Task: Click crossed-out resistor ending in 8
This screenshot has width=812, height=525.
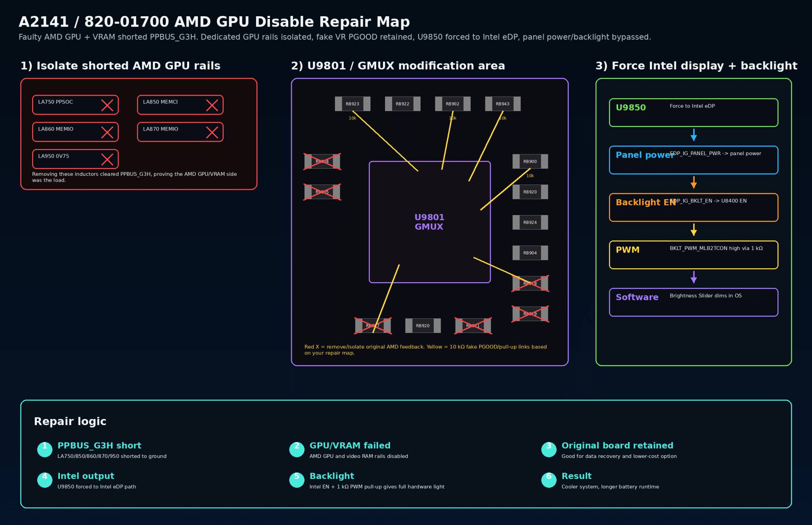Action: tap(530, 283)
